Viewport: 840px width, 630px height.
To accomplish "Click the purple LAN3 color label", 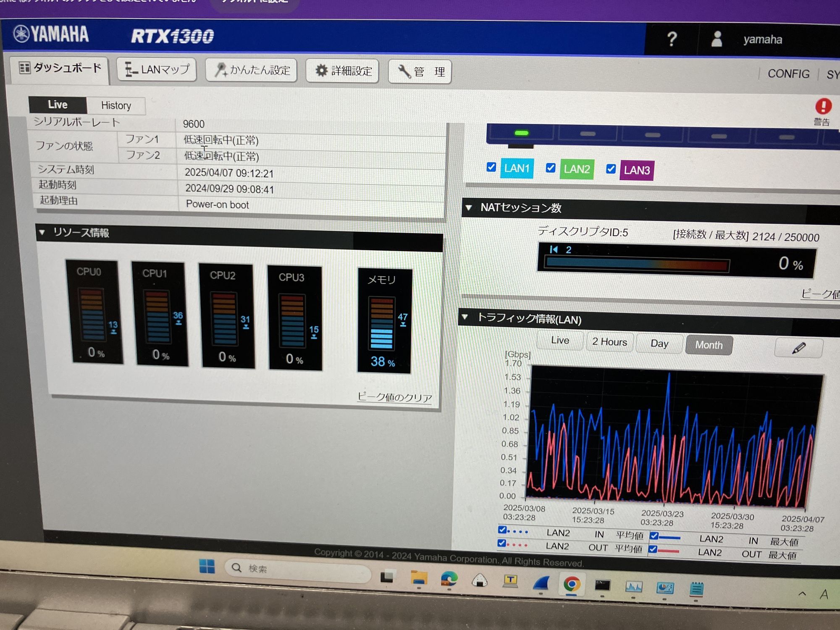I will point(637,170).
